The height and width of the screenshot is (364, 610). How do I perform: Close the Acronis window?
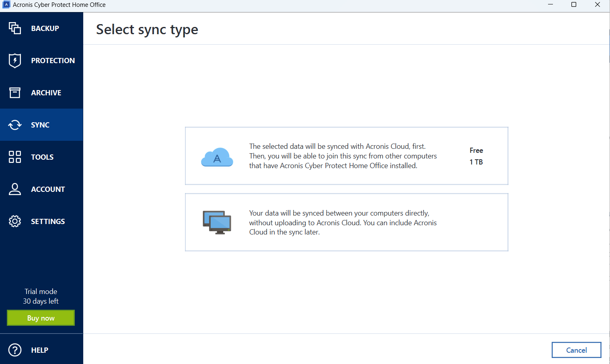pyautogui.click(x=598, y=5)
